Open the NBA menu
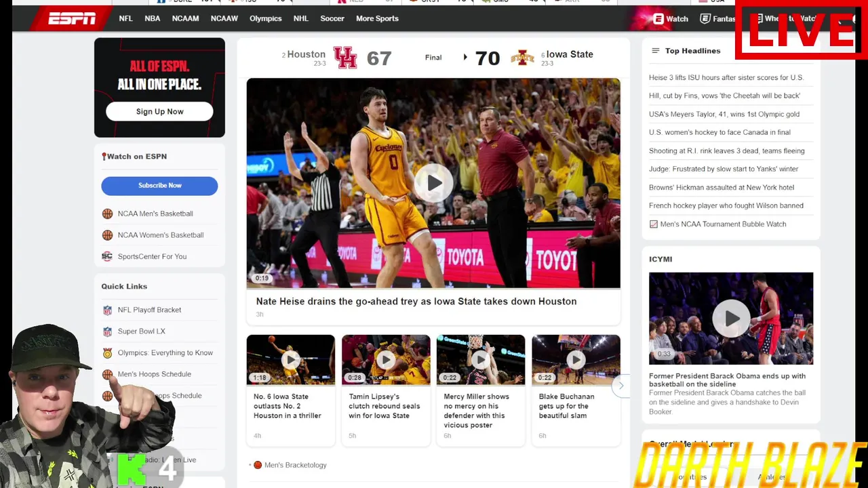Viewport: 868px width, 488px height. (153, 18)
